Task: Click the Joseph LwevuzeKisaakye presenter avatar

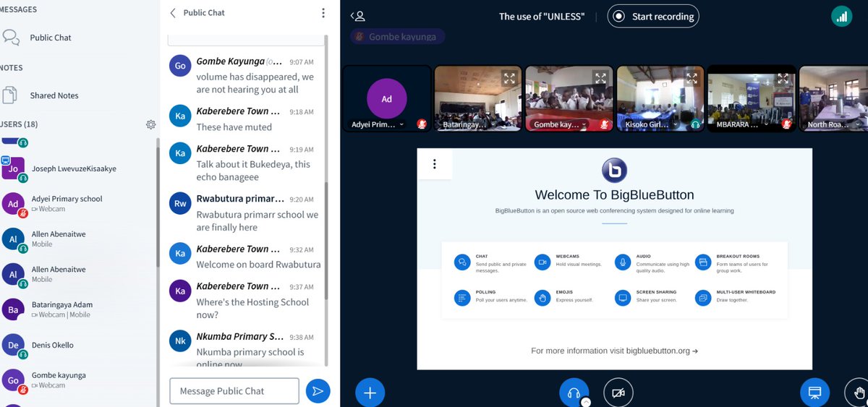Action: click(13, 168)
